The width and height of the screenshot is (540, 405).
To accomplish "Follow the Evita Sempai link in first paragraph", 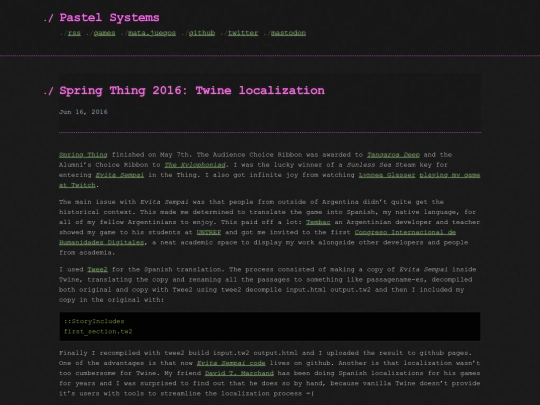I will (x=120, y=175).
